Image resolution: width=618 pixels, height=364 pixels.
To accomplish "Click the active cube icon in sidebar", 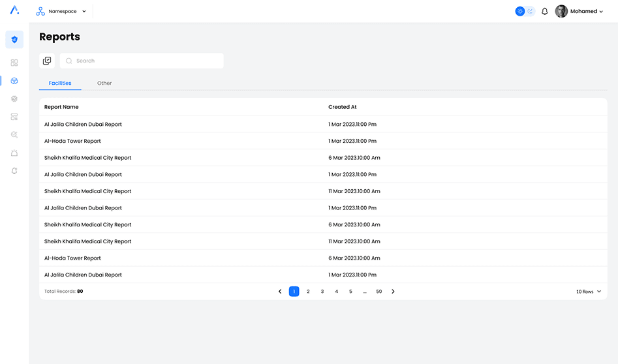I will point(14,81).
